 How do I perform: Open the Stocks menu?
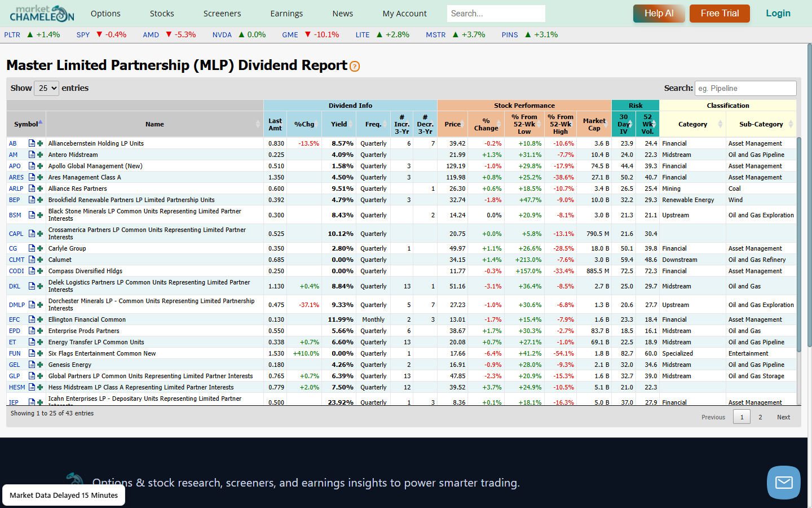click(162, 14)
